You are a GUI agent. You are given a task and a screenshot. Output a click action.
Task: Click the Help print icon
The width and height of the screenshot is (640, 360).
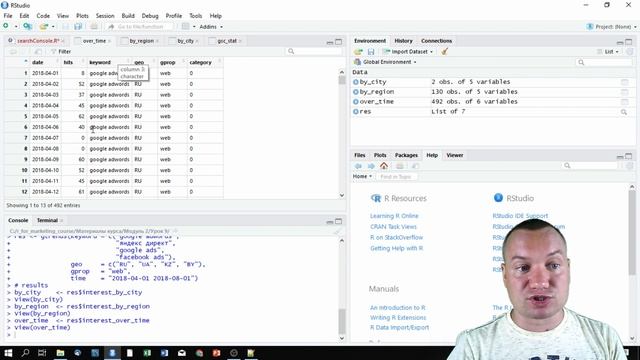[400, 166]
